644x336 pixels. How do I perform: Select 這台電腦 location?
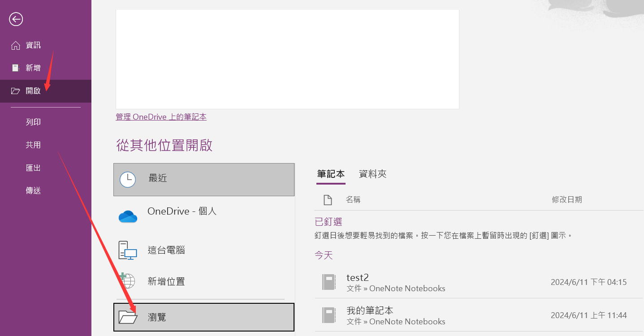point(204,250)
